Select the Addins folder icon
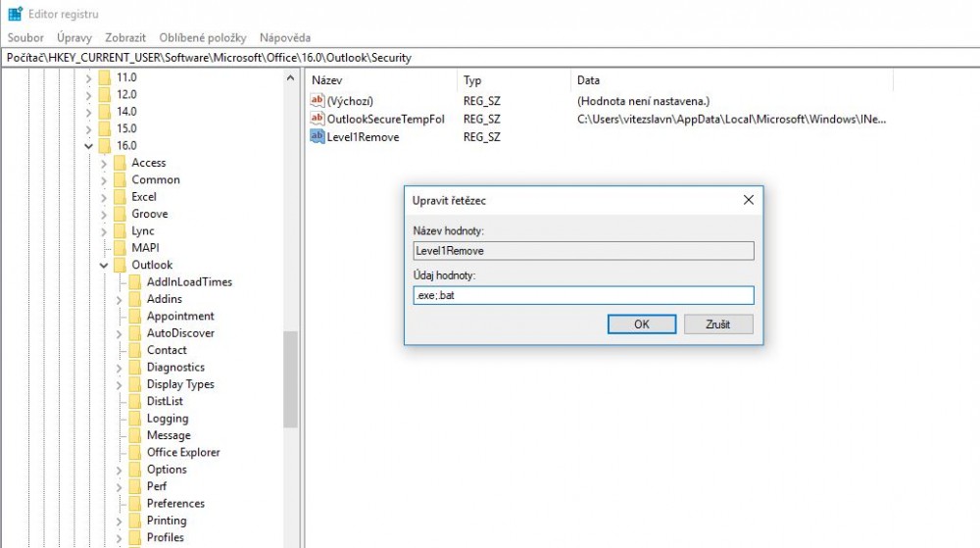The image size is (980, 548). click(x=134, y=299)
